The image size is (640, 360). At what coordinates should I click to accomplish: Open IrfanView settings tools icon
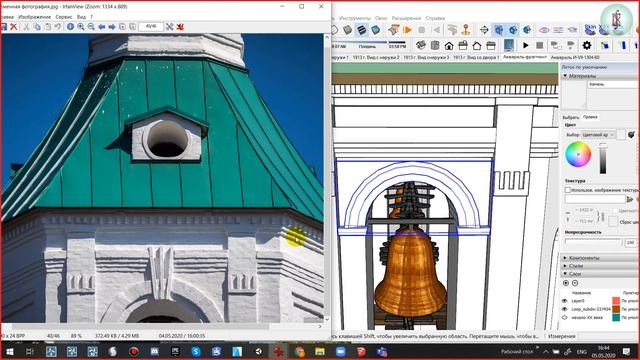169,27
